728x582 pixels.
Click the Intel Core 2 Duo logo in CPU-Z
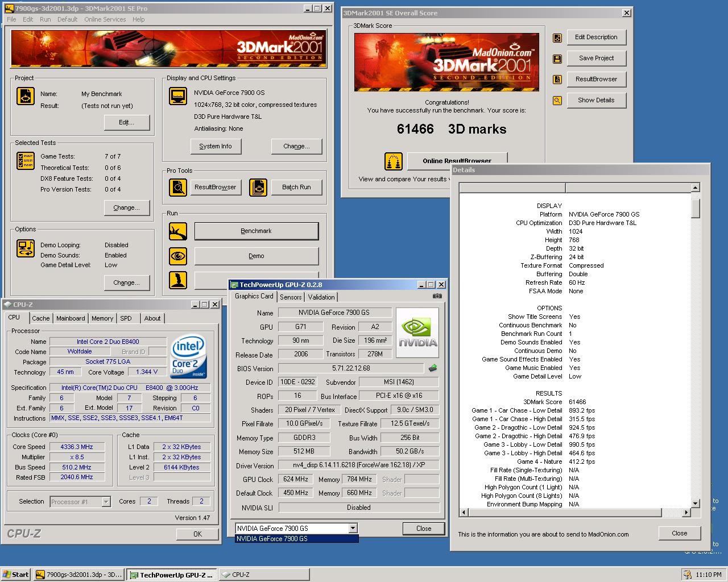click(x=188, y=356)
